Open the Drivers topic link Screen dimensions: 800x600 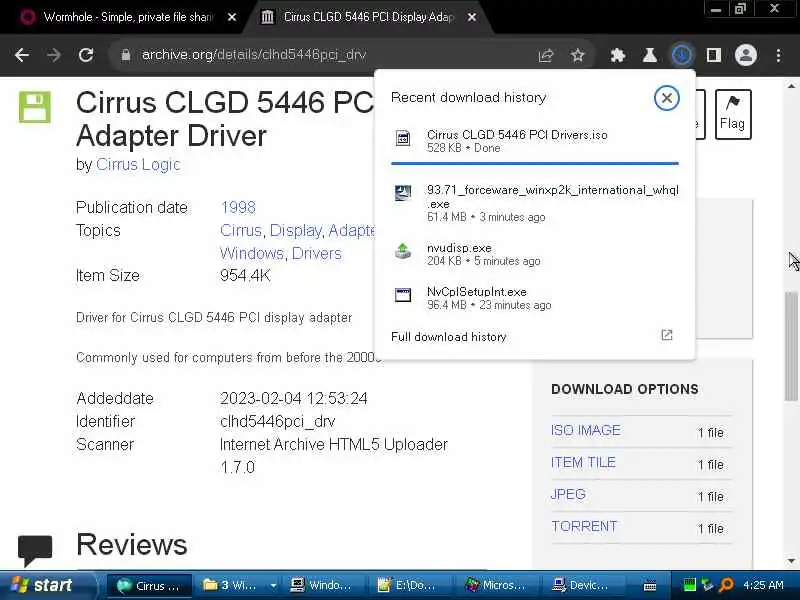pyautogui.click(x=316, y=254)
